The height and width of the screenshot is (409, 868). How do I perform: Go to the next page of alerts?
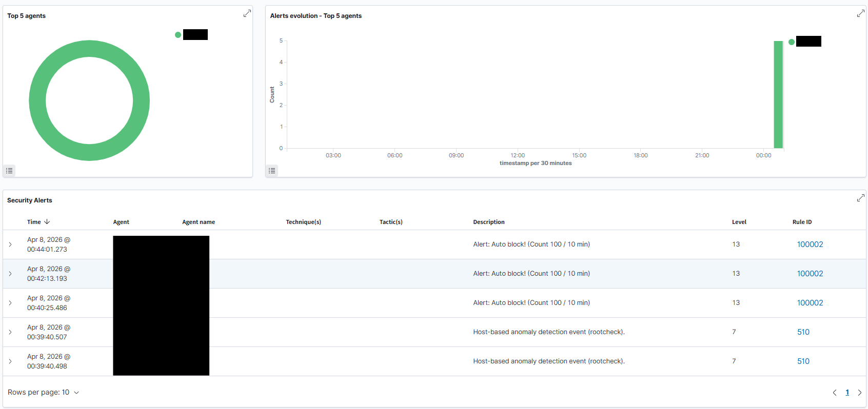(x=860, y=393)
